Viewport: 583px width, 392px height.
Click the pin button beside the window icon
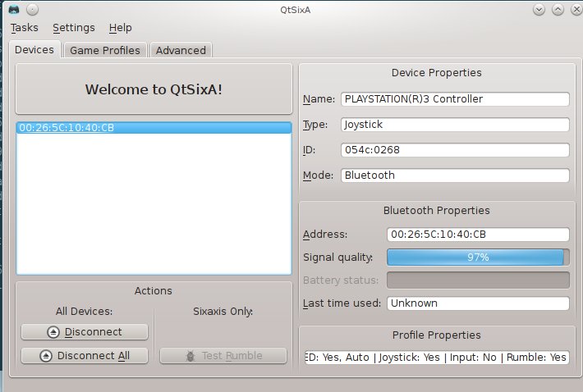coord(30,9)
